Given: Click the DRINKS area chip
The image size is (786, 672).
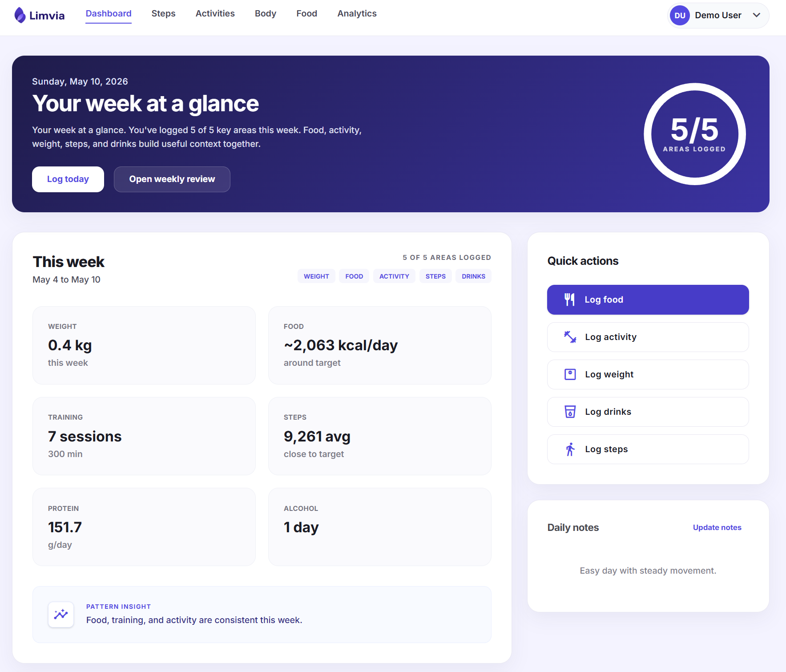Looking at the screenshot, I should point(473,276).
